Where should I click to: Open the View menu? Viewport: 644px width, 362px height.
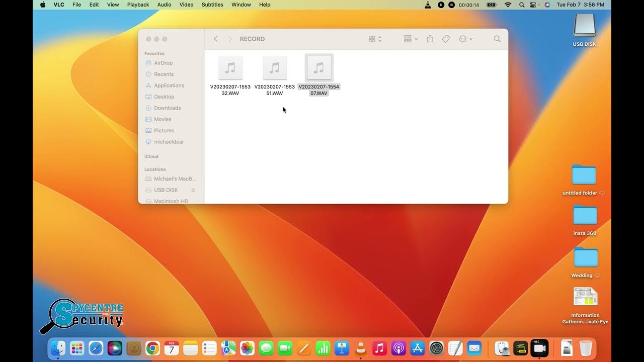point(113,5)
